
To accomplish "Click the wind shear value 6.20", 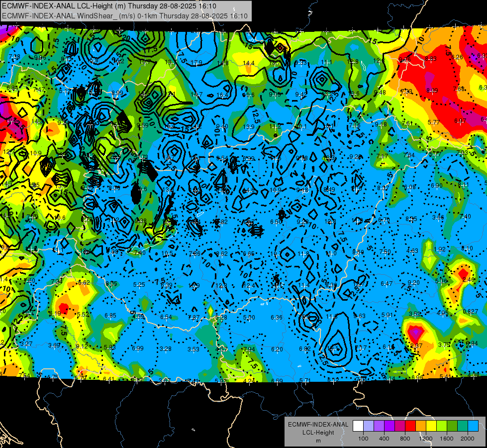I will pos(277,349).
